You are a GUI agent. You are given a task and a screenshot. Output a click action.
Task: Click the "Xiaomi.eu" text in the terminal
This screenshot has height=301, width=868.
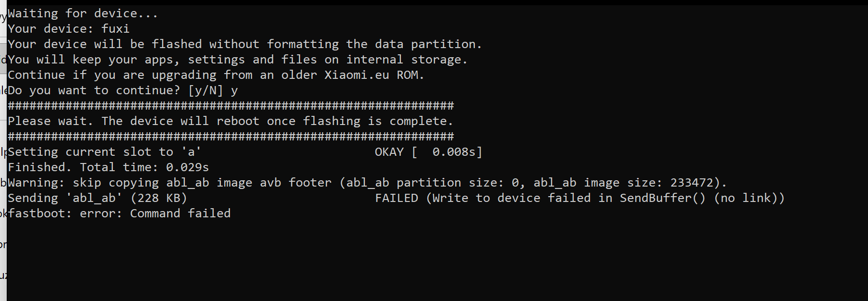[x=357, y=75]
